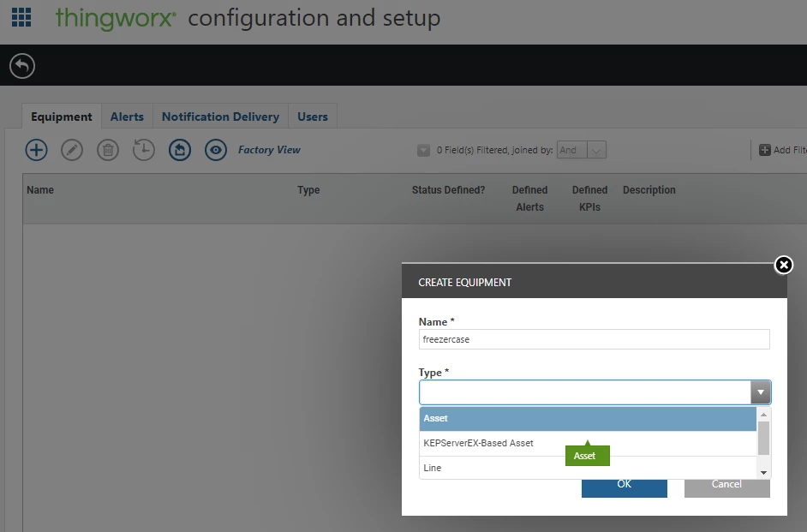The image size is (807, 532).
Task: Click the back arrow icon
Action: point(22,66)
